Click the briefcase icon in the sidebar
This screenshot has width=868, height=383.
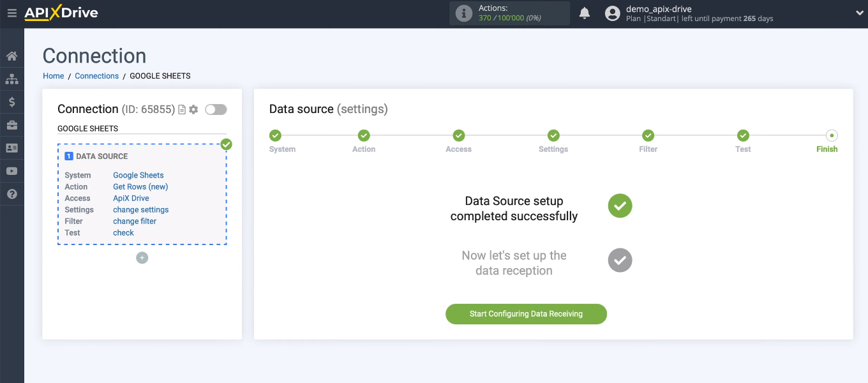(x=11, y=124)
